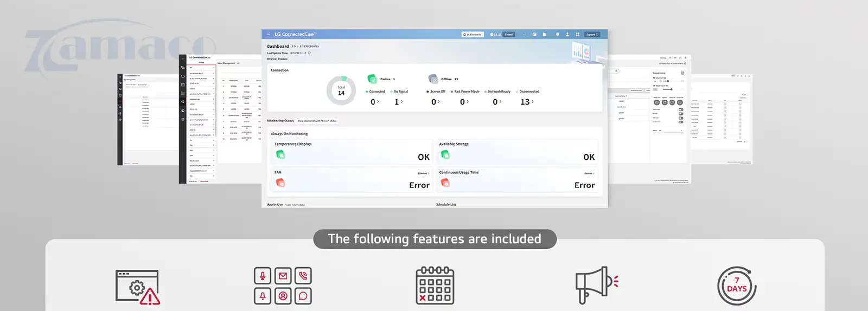Click the folder icon in dashboard header

click(x=545, y=34)
